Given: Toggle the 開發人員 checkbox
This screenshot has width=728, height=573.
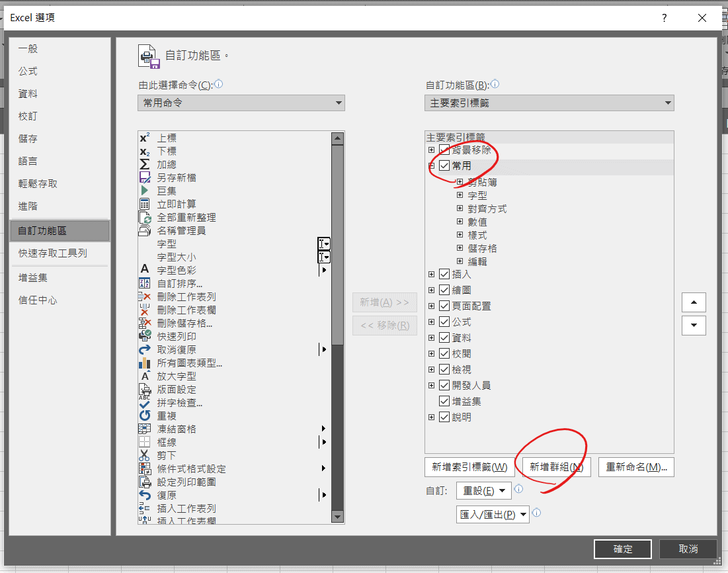Looking at the screenshot, I should click(x=444, y=385).
